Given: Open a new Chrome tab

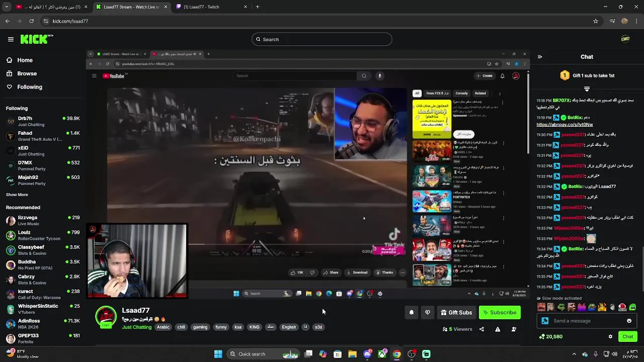Looking at the screenshot, I should tap(257, 7).
